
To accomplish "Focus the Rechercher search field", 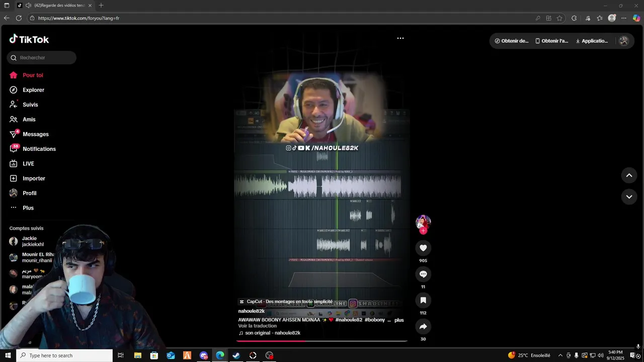I will point(42,58).
